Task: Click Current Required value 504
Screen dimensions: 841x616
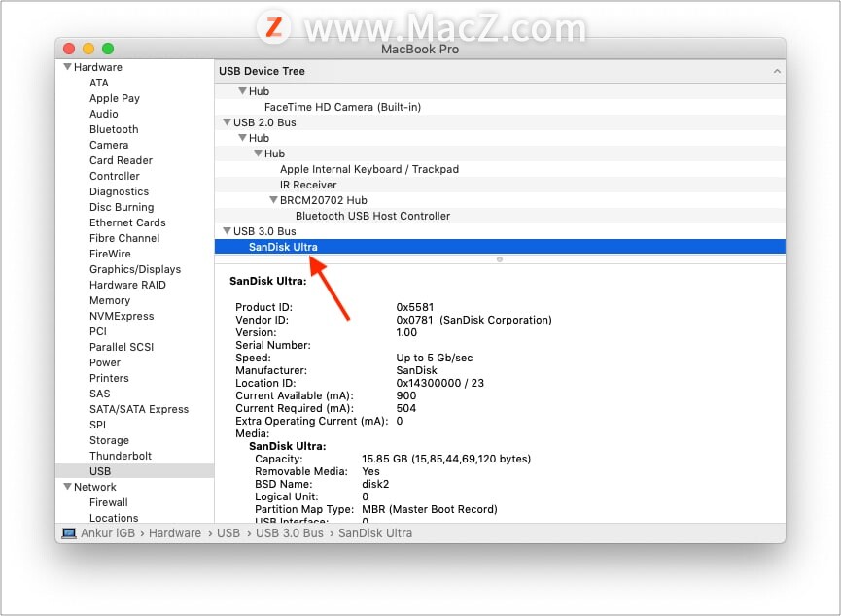Action: (406, 408)
